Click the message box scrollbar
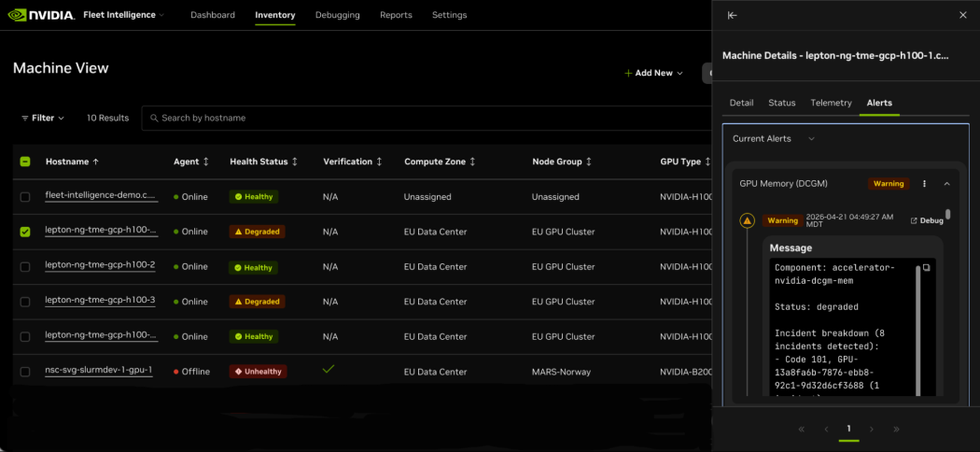The width and height of the screenshot is (980, 452). (918, 330)
